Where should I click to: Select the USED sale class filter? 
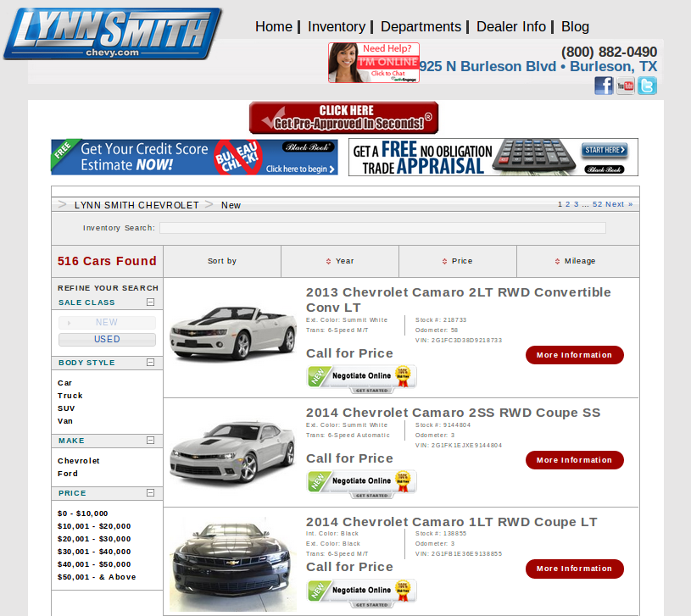(x=107, y=340)
